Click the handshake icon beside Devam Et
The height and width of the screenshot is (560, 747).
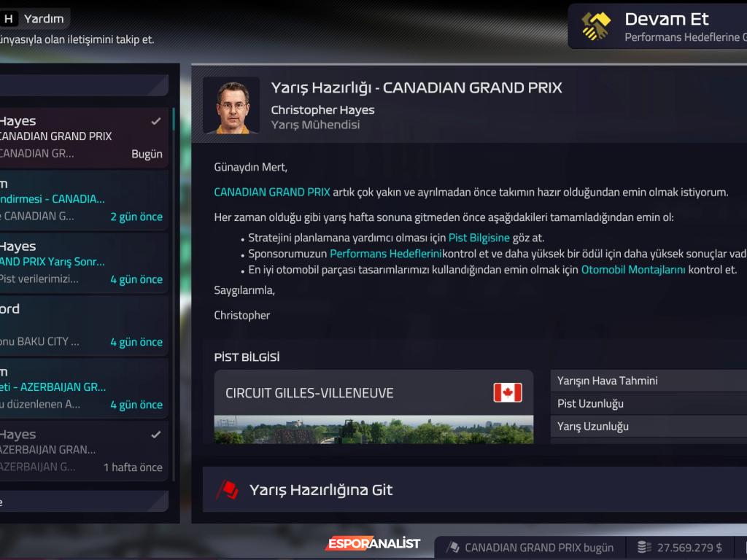pos(596,26)
